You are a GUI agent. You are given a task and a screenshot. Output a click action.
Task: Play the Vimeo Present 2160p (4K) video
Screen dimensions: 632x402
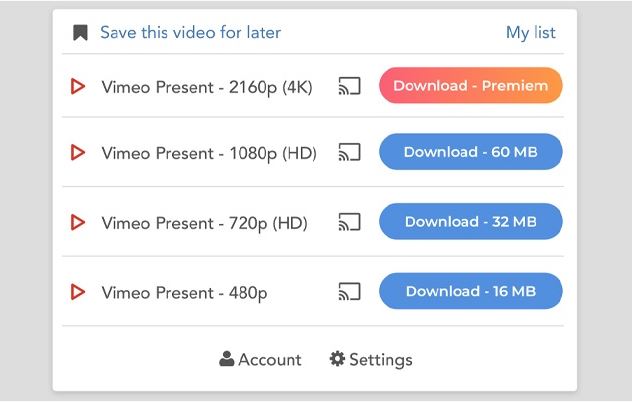[78, 87]
